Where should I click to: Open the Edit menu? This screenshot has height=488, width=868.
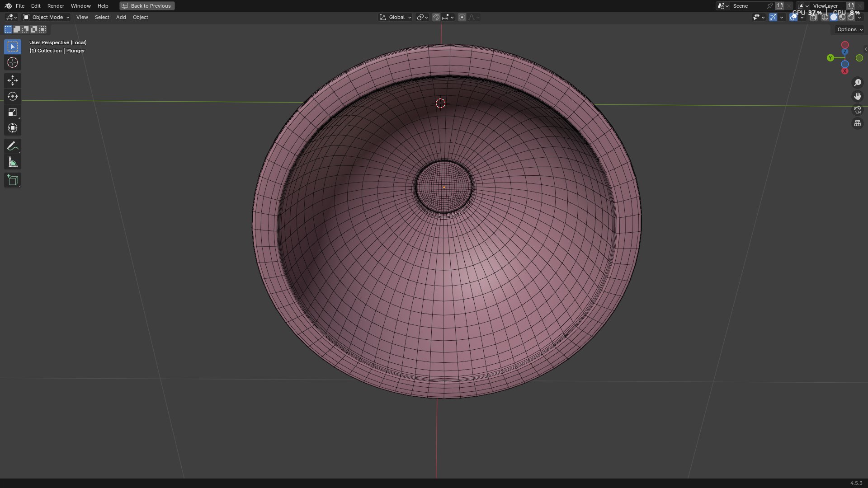[36, 6]
